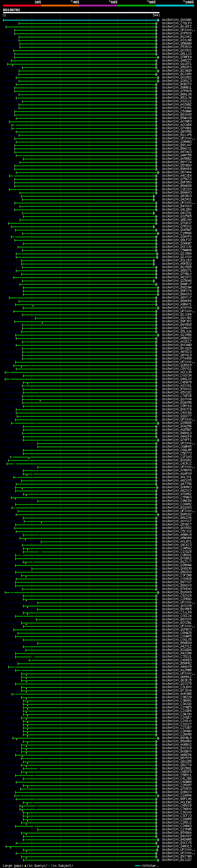
Task: Select hit label UniRef100_Q7NFE9
Action: coord(177,57)
